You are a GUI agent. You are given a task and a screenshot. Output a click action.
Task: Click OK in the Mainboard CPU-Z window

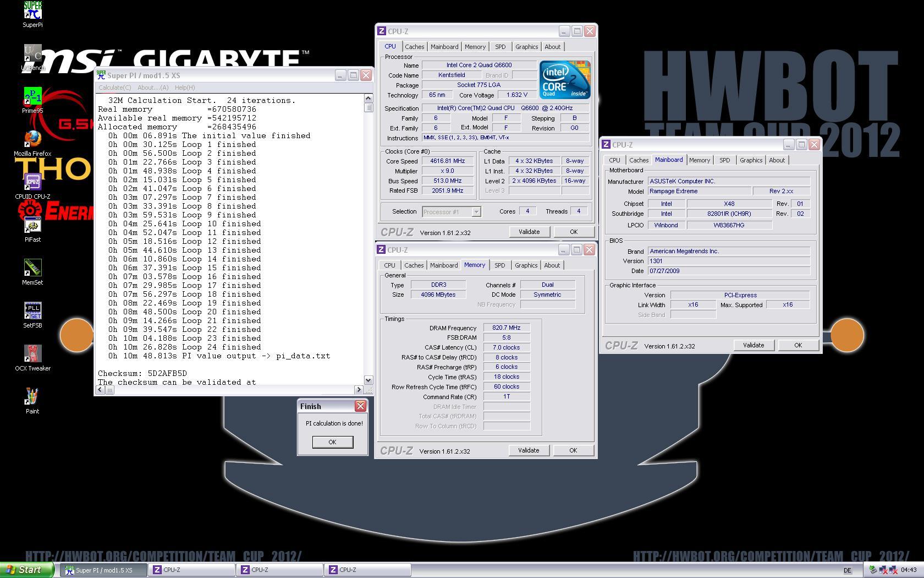pyautogui.click(x=798, y=345)
